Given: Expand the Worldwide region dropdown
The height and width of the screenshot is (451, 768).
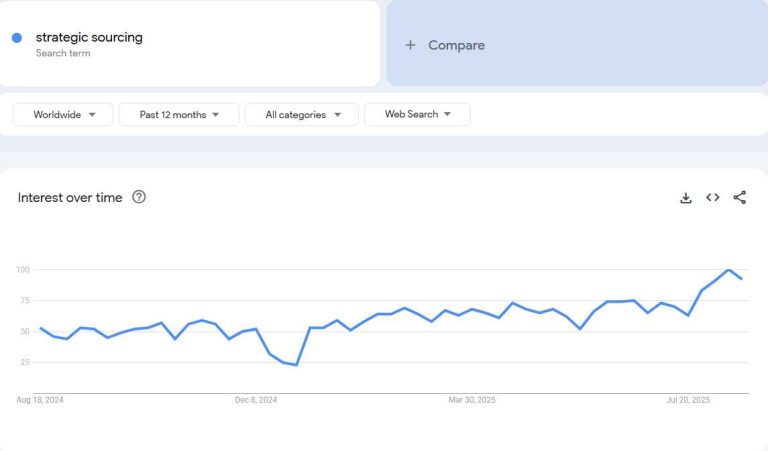Looking at the screenshot, I should pyautogui.click(x=65, y=115).
